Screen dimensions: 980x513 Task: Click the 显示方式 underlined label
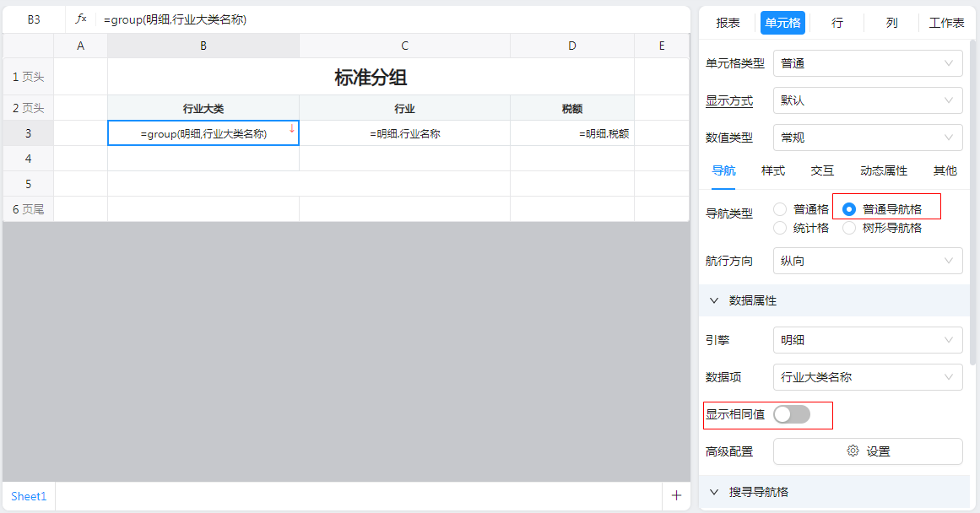(728, 100)
